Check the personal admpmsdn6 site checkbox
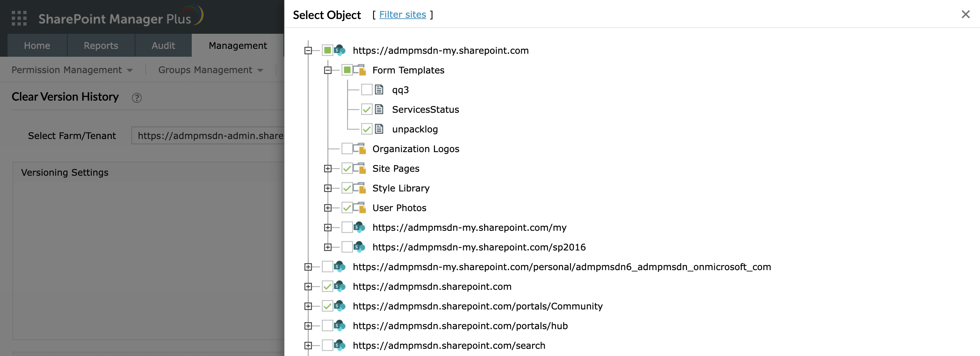 coord(327,267)
